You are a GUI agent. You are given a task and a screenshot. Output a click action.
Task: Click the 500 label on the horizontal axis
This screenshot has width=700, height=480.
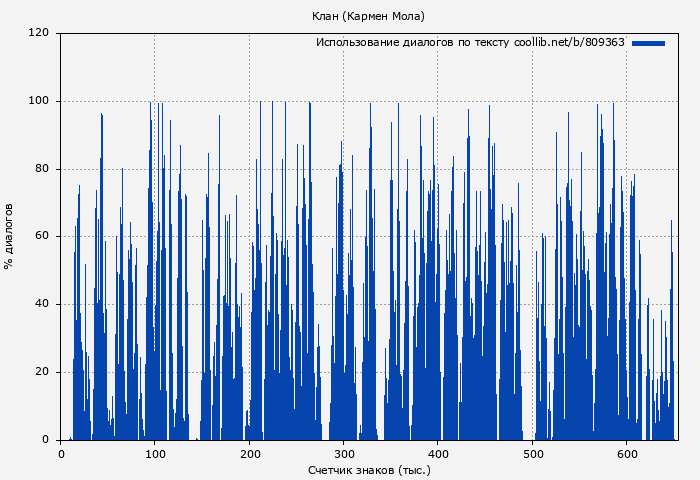tap(532, 454)
